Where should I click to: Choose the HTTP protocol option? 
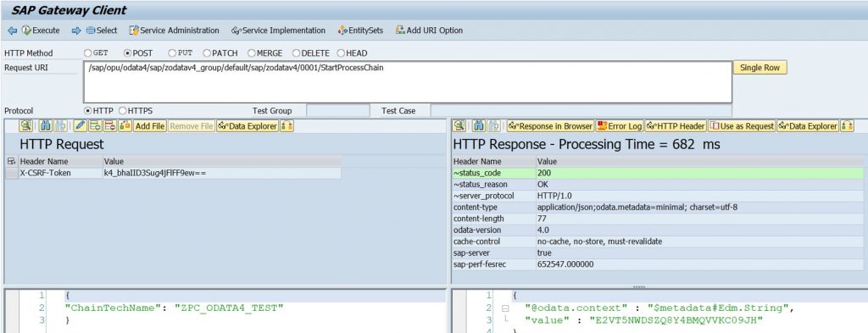pyautogui.click(x=88, y=111)
